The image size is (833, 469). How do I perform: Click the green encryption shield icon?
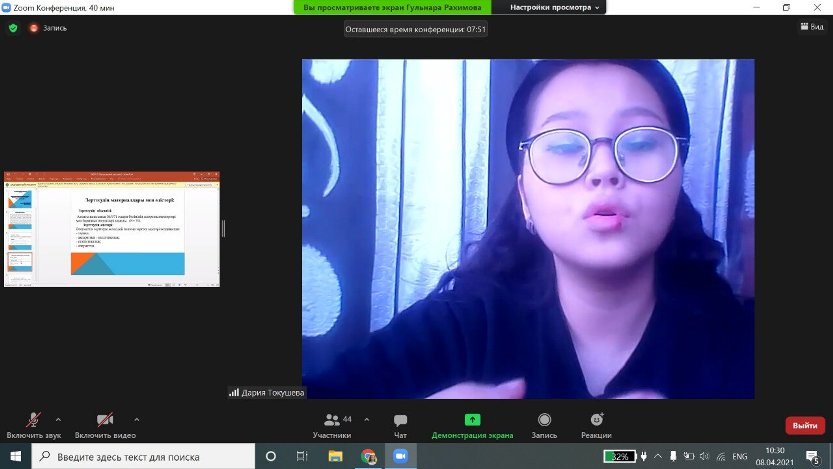(x=13, y=28)
